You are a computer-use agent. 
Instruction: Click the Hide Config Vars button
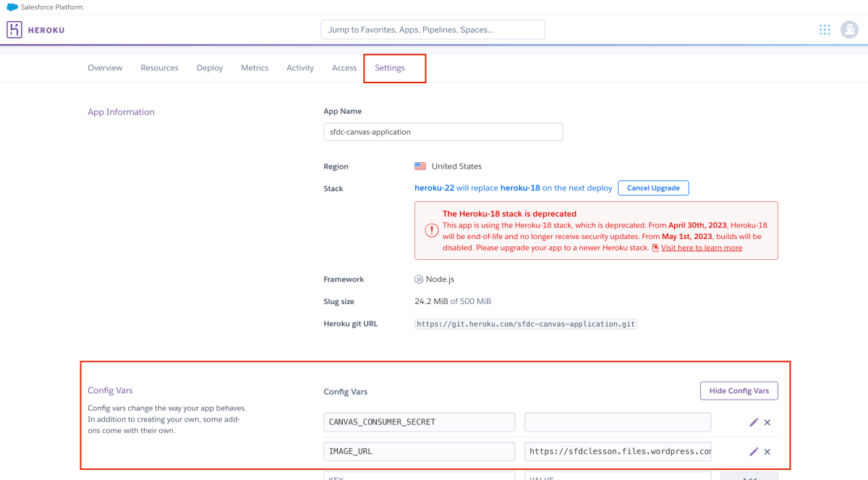[739, 391]
